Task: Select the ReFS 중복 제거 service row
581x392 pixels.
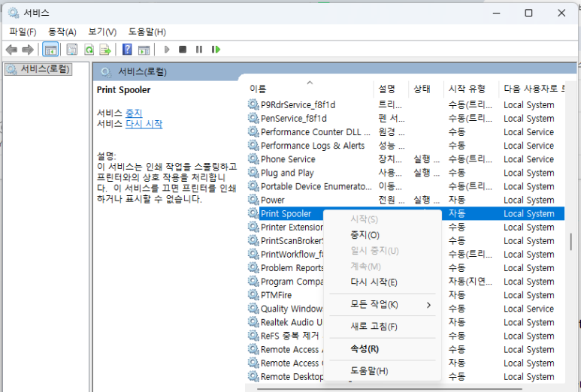Action: tap(290, 336)
